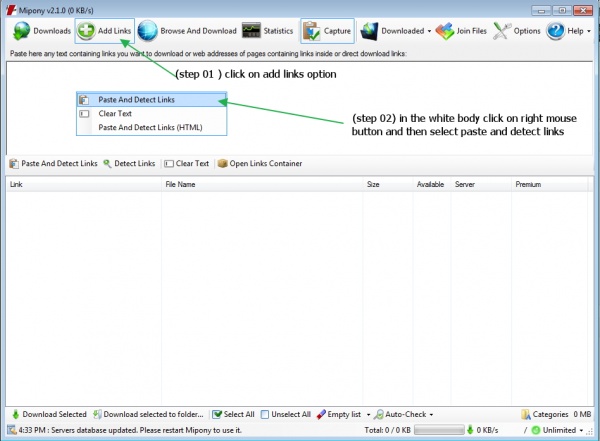Image resolution: width=600 pixels, height=441 pixels.
Task: Click Download selected to folder... label
Action: coord(153,414)
